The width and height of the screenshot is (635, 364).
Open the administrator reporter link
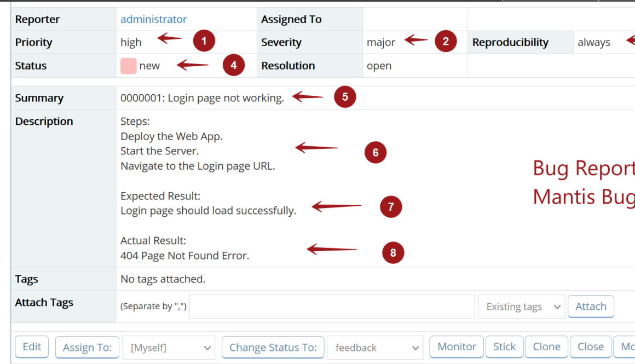[x=154, y=19]
